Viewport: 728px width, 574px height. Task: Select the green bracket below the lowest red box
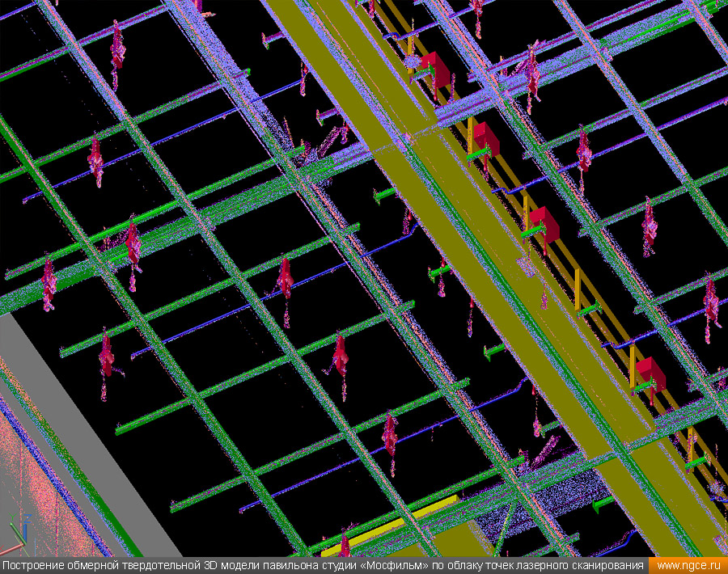coord(643,388)
